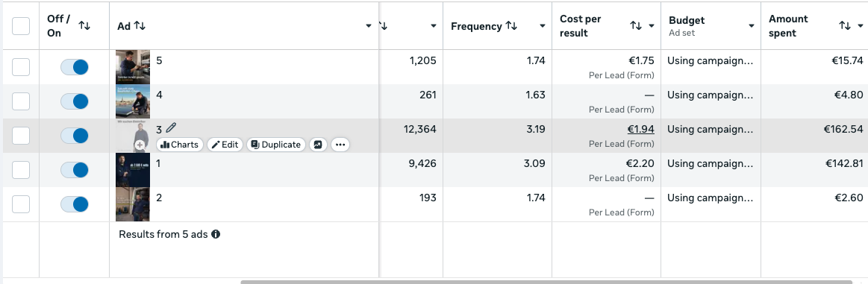Click the €4.80 amount spent
This screenshot has height=284, width=868.
tap(849, 95)
